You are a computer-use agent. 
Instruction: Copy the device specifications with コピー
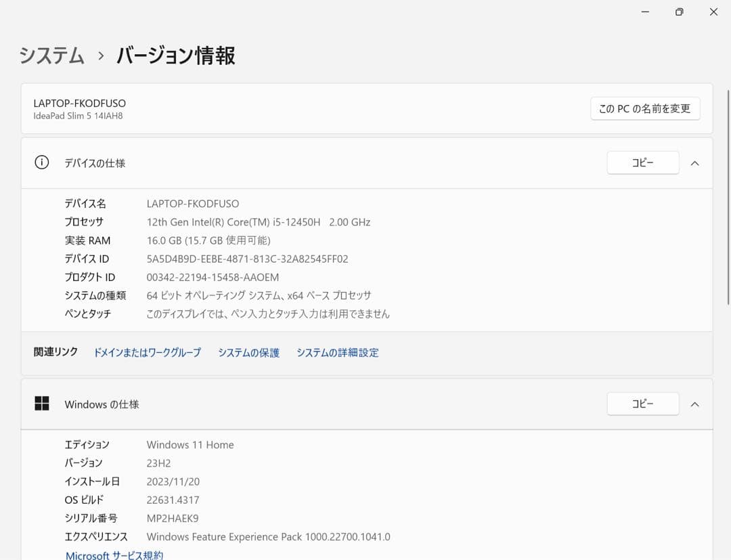click(x=642, y=163)
